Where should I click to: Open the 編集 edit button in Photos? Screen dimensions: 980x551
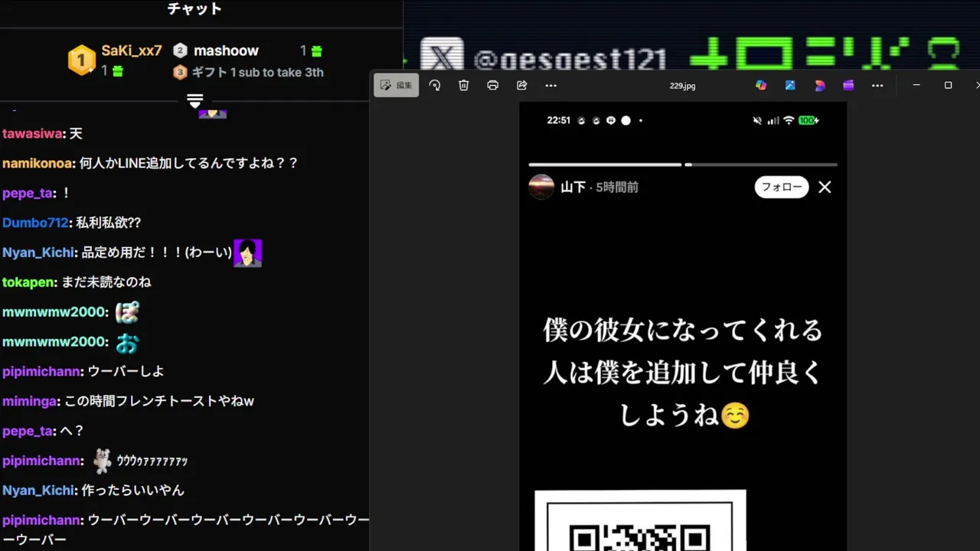coord(396,85)
